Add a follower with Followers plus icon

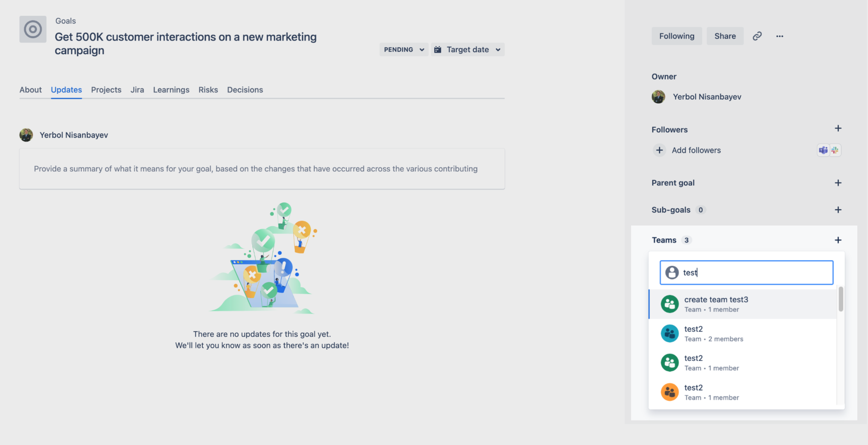click(838, 129)
